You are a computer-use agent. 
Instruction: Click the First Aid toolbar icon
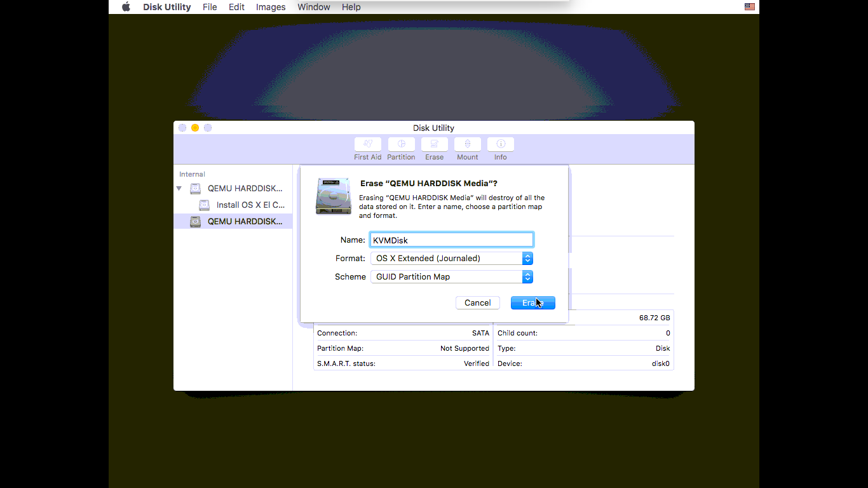368,144
